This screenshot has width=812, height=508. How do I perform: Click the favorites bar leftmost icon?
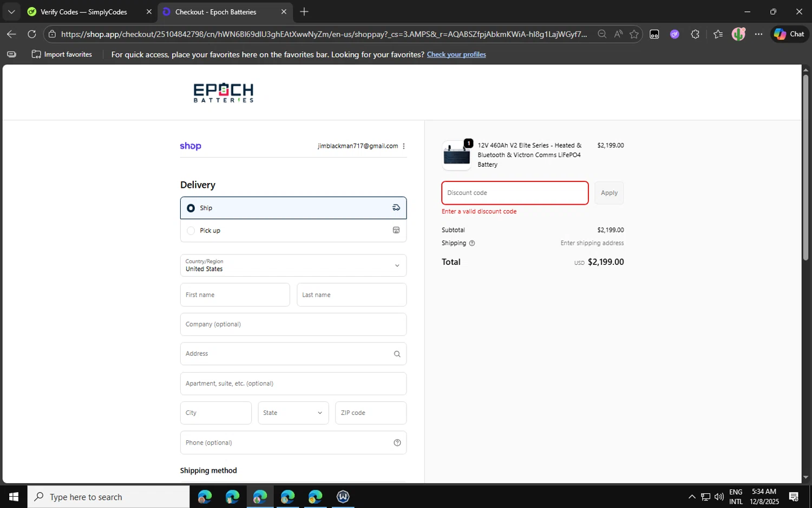coord(11,54)
